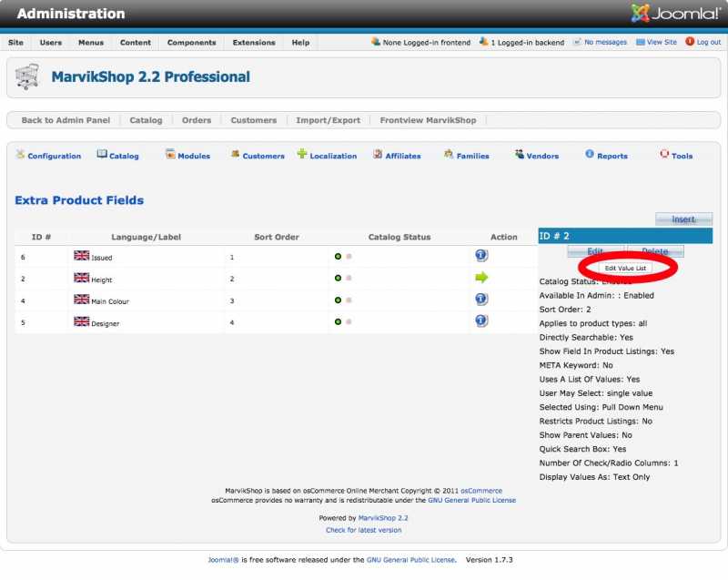Open the Orders tab

coord(197,120)
